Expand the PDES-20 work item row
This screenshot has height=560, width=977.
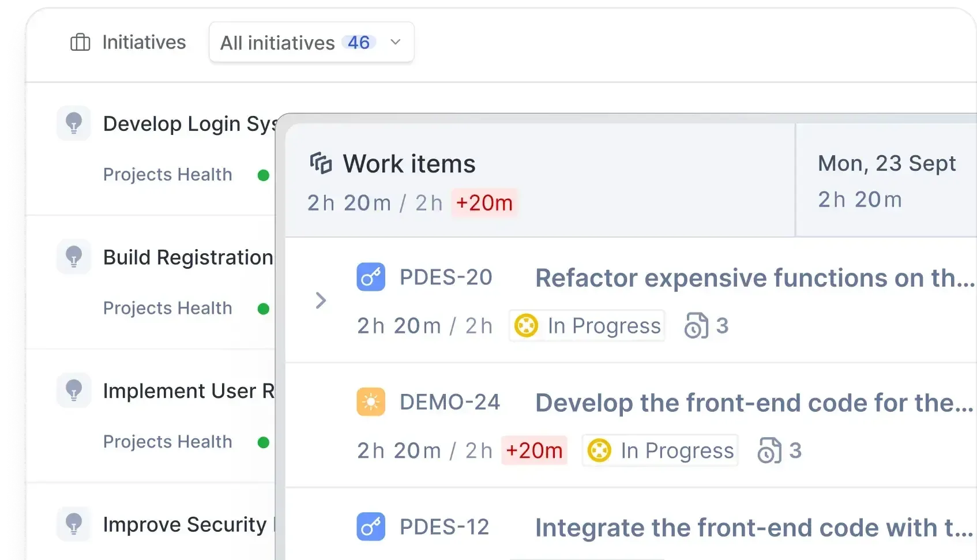321,300
